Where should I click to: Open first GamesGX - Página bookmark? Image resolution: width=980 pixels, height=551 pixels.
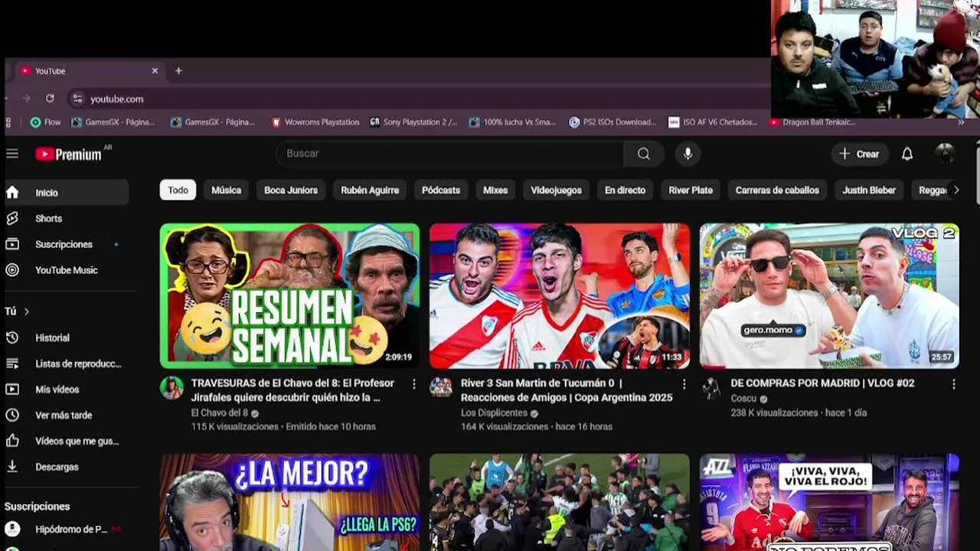(113, 122)
